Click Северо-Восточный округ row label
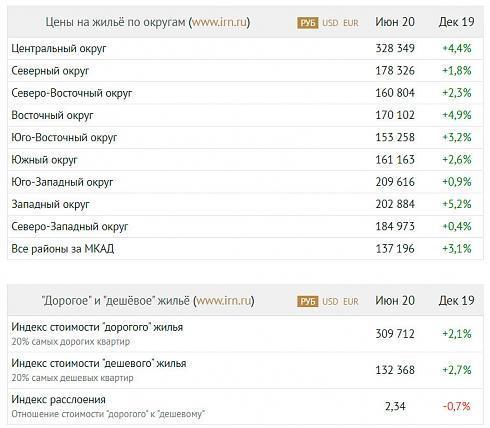The height and width of the screenshot is (428, 490). (72, 93)
